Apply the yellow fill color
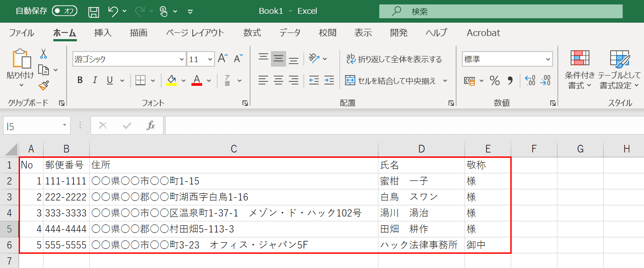Viewport: 644px width, 268px height. tap(171, 80)
